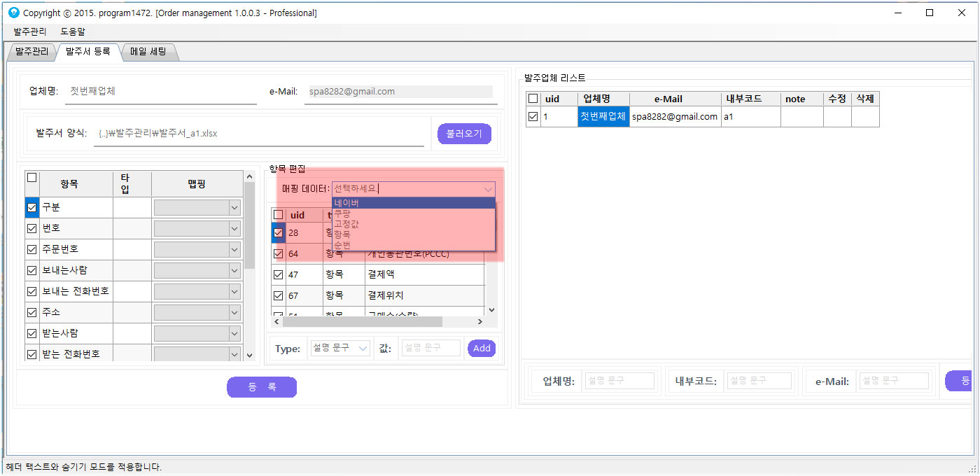Toggle the 구분 row checkbox
The width and height of the screenshot is (980, 476).
tap(31, 207)
